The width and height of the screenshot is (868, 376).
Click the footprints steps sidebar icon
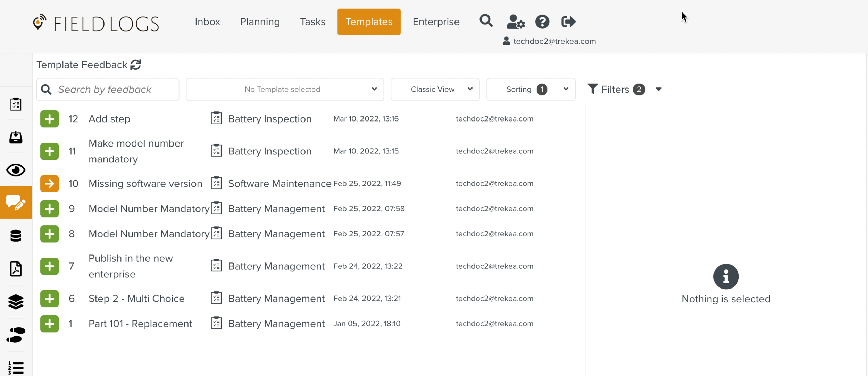(16, 335)
